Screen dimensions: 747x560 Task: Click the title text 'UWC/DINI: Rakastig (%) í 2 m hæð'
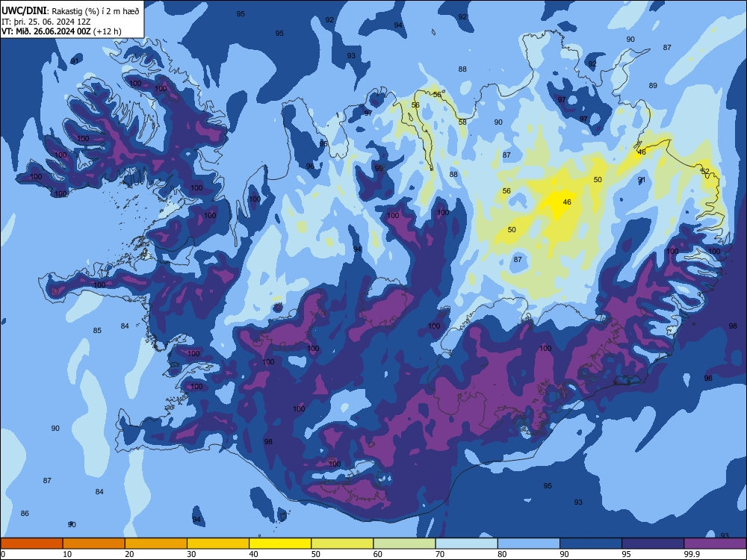70,11
